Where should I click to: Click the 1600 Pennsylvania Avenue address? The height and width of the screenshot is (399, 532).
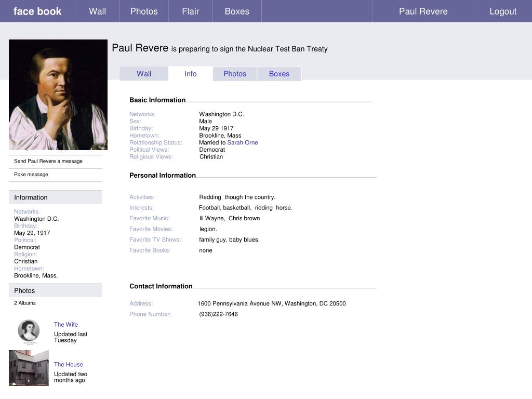[272, 303]
